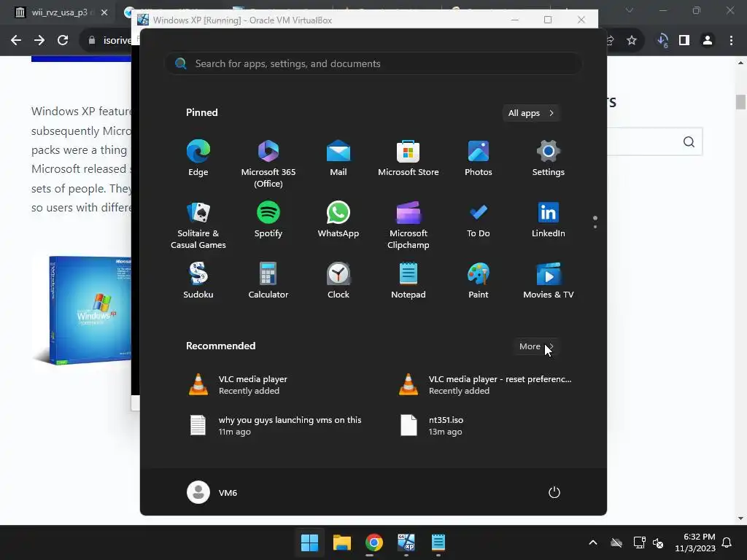The width and height of the screenshot is (747, 560).
Task: Open VM6 user account menu
Action: click(212, 492)
